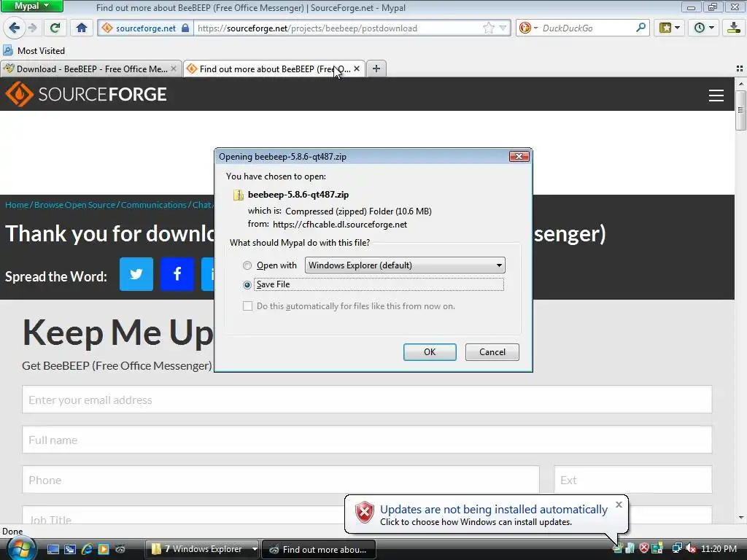Launch Mypal raccoon icon in quick launch
This screenshot has width=747, height=560.
(120, 549)
